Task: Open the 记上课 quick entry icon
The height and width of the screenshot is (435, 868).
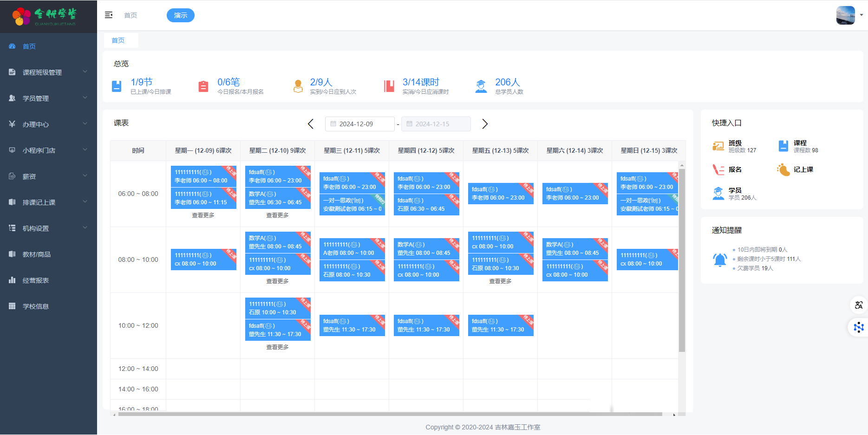Action: click(x=783, y=170)
